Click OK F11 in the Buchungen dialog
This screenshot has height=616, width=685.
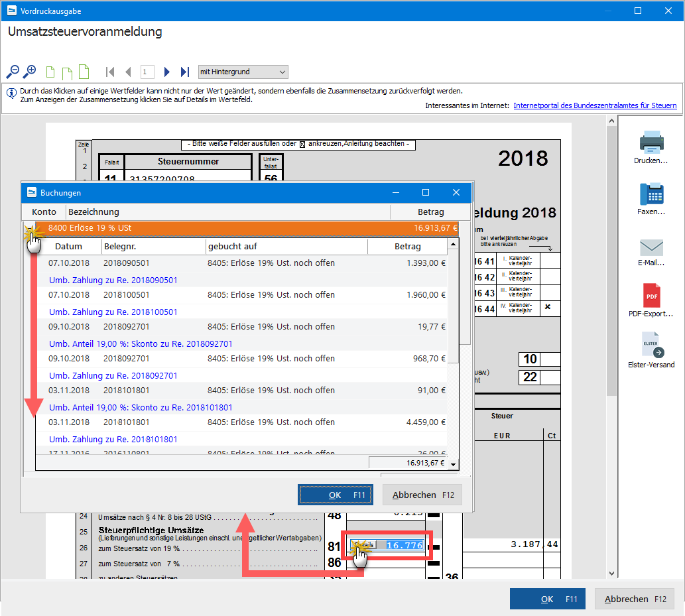(x=336, y=495)
